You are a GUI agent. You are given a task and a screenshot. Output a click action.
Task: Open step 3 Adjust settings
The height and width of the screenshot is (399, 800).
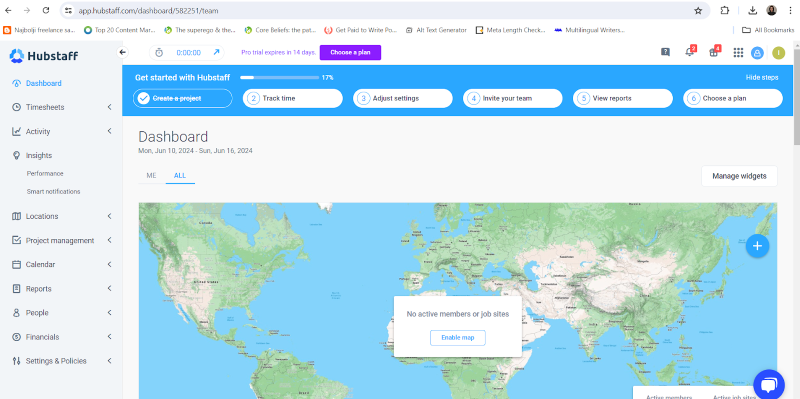point(403,98)
